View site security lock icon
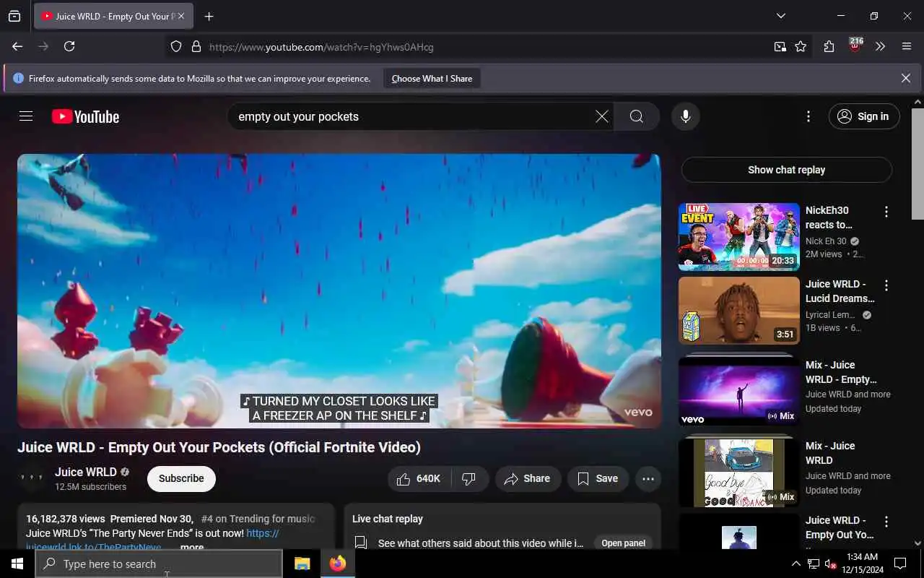This screenshot has width=924, height=578. (x=196, y=46)
